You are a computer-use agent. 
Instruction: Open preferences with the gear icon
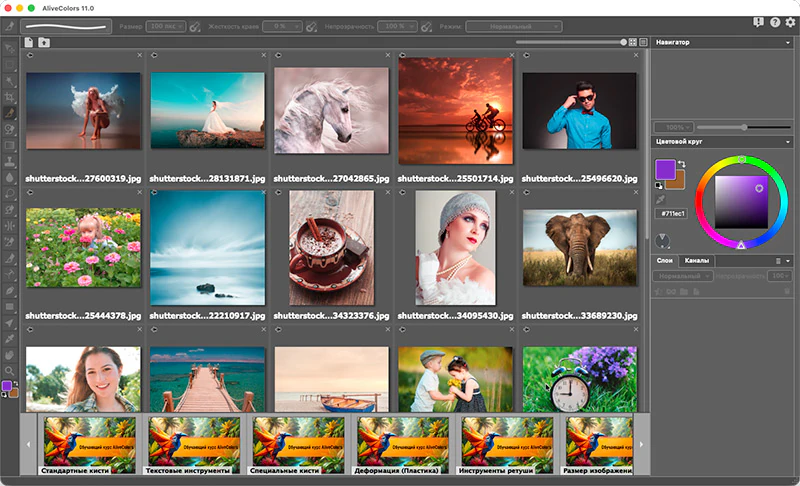pos(790,22)
